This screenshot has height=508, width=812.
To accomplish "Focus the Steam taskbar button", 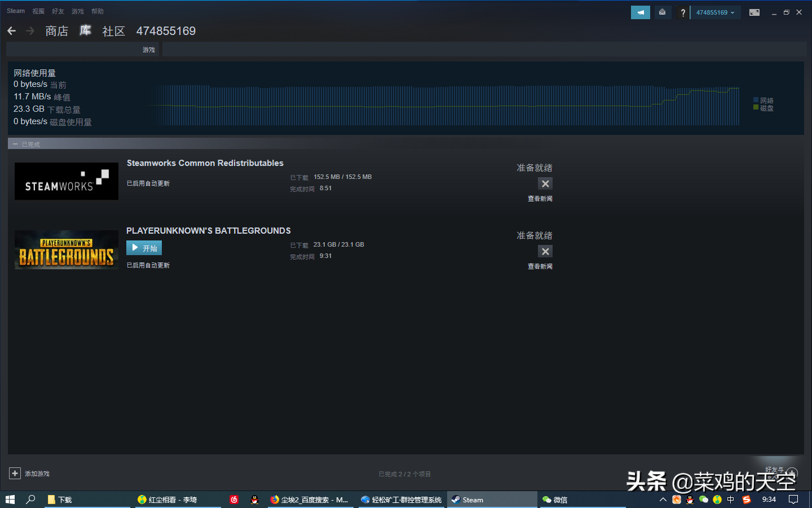I will pyautogui.click(x=492, y=500).
